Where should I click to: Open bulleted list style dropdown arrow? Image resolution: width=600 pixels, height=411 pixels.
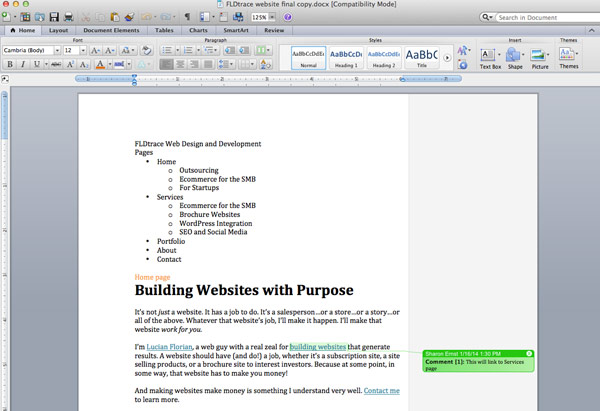click(178, 50)
